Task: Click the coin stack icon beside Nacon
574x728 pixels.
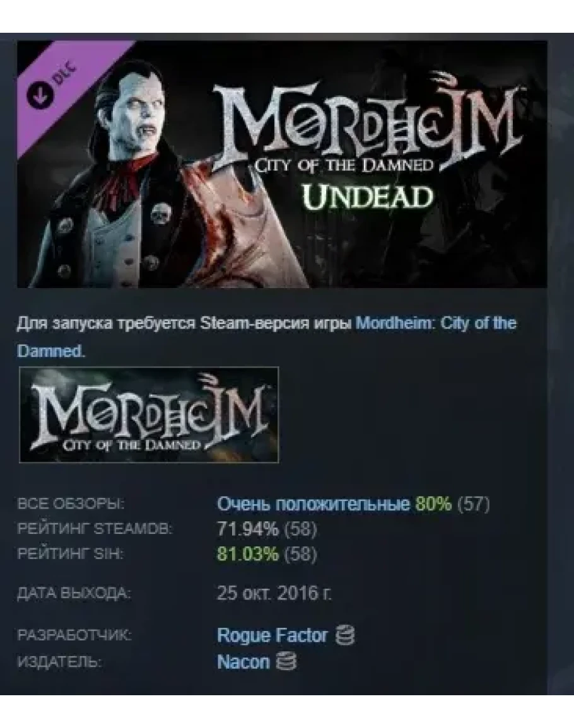Action: 286,662
